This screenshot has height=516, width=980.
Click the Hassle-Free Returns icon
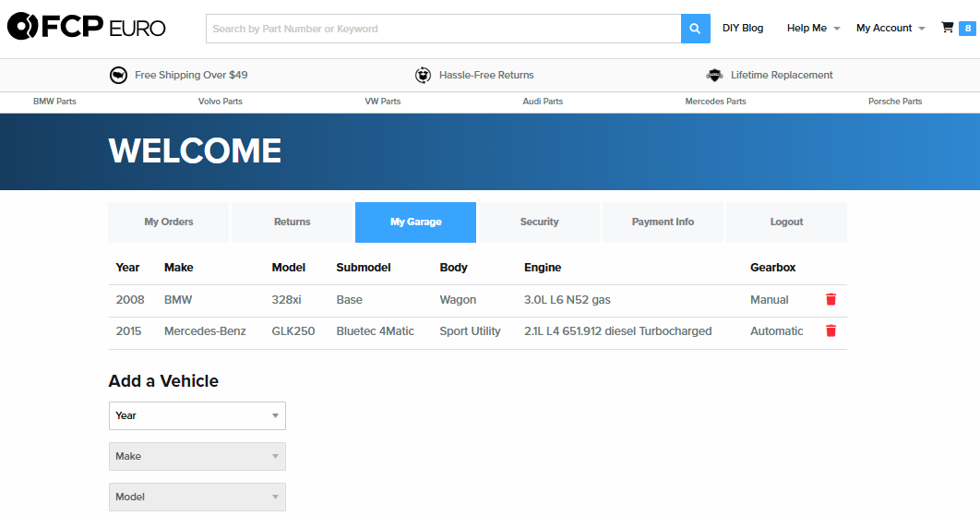[x=423, y=76]
